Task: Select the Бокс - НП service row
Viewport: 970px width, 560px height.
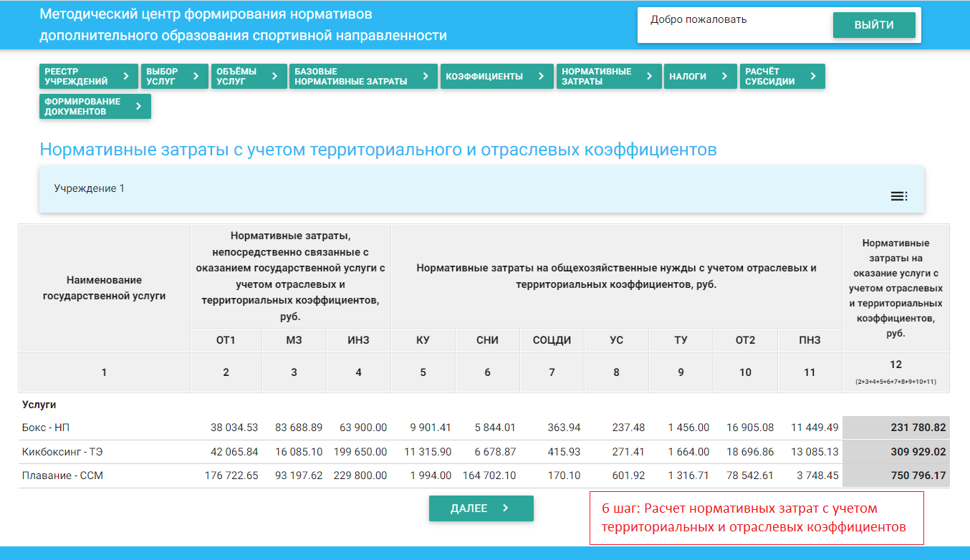Action: click(x=46, y=428)
